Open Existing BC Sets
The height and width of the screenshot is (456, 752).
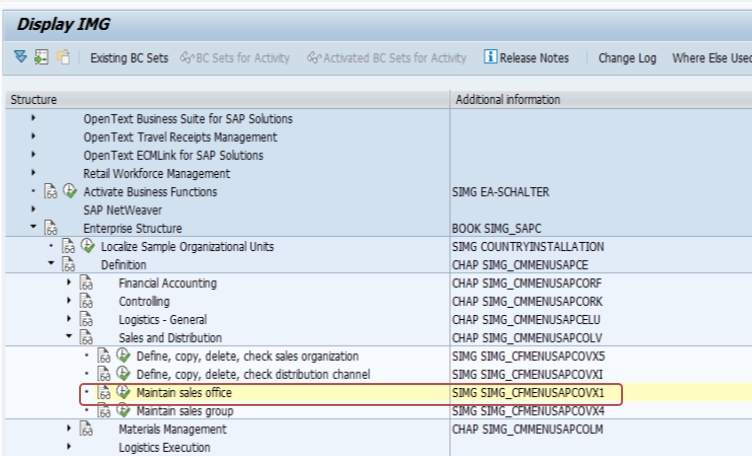(x=129, y=58)
